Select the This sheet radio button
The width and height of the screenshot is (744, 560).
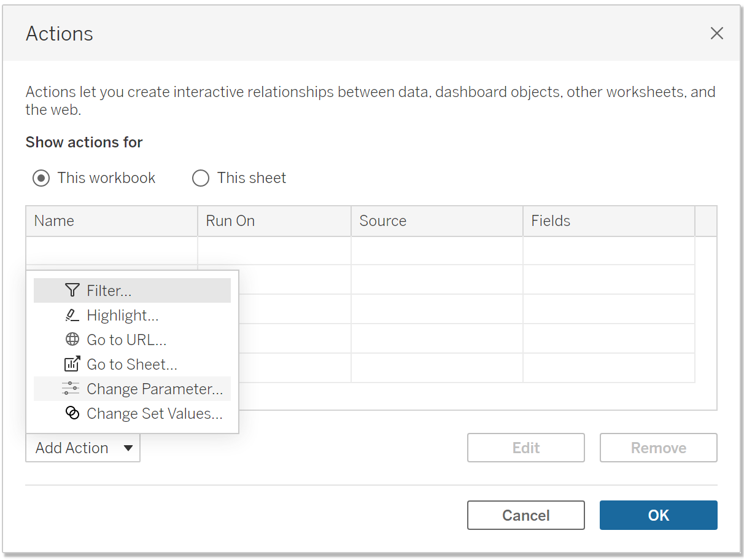tap(201, 179)
